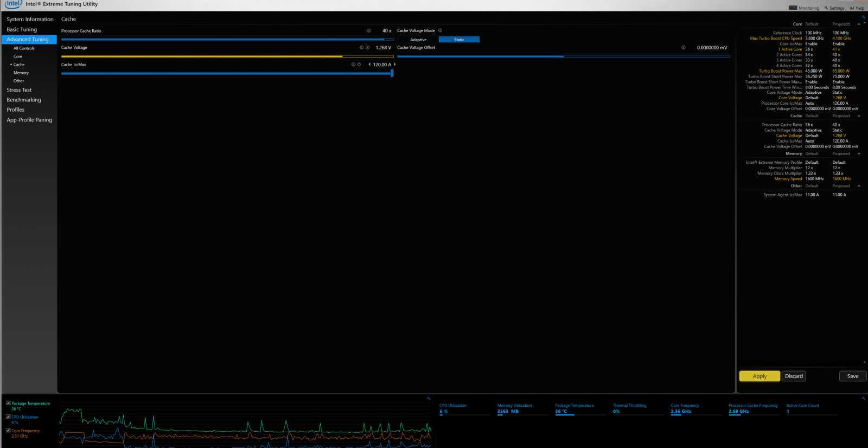Increase Cache IccMax with right arrow
This screenshot has height=448, width=868.
point(394,65)
